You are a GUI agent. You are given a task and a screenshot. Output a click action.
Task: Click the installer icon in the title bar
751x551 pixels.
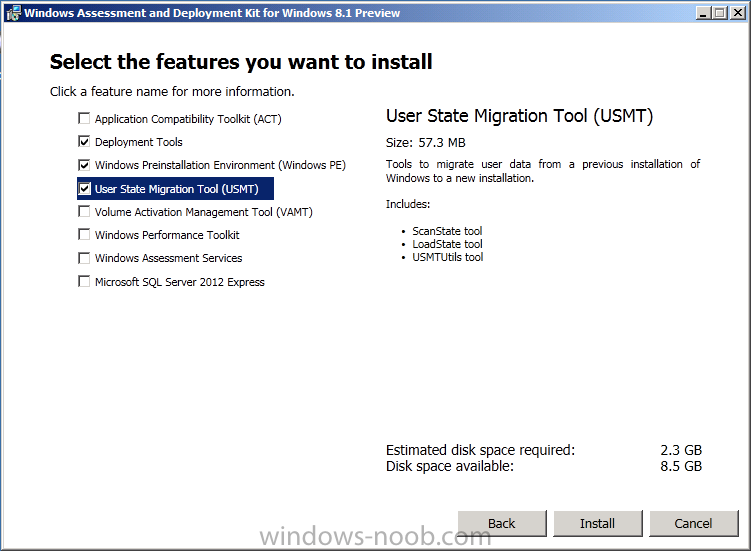pos(12,13)
